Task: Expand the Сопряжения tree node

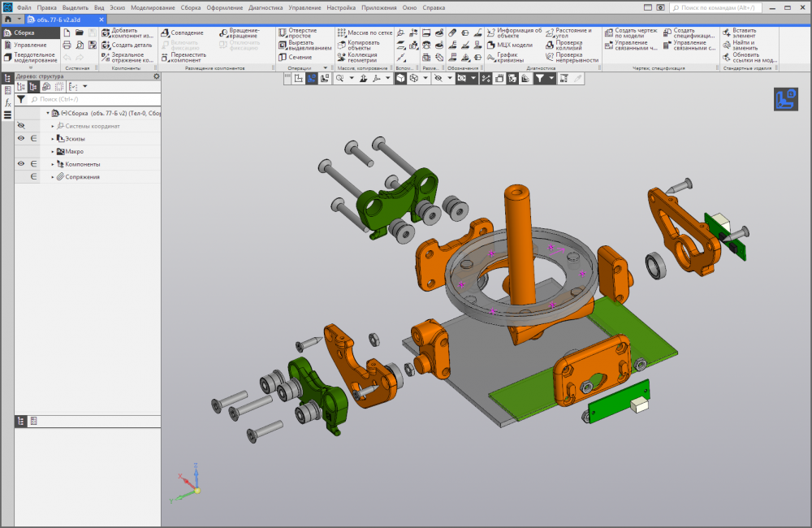Action: pos(53,177)
